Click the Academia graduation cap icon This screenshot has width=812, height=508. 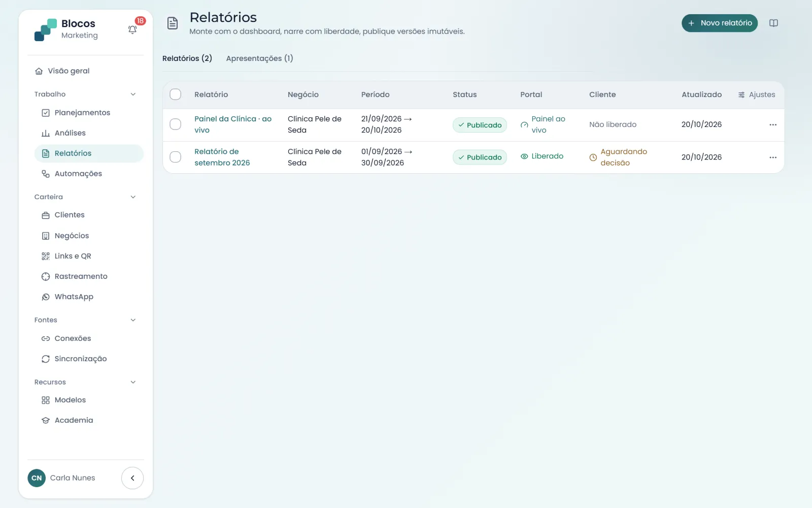(46, 421)
